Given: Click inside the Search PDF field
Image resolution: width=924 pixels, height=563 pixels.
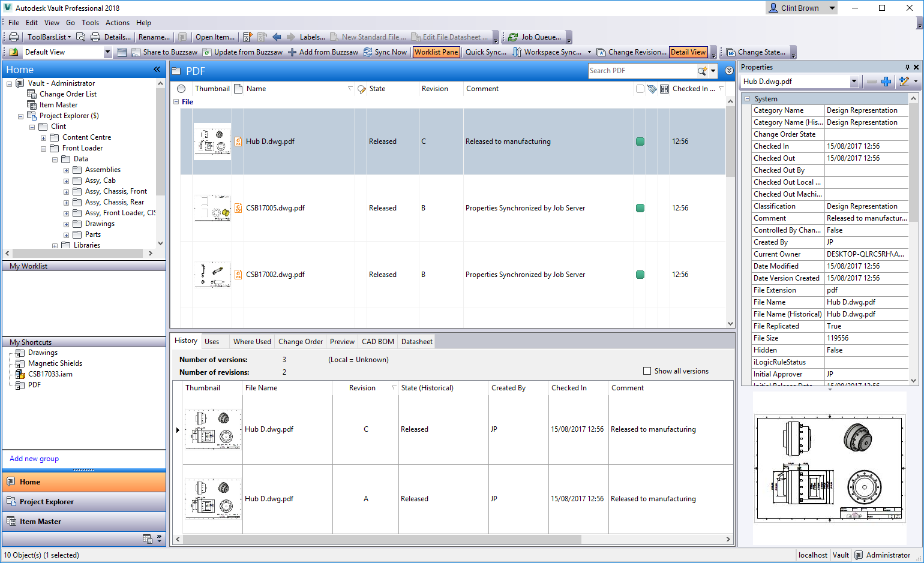Looking at the screenshot, I should tap(642, 71).
